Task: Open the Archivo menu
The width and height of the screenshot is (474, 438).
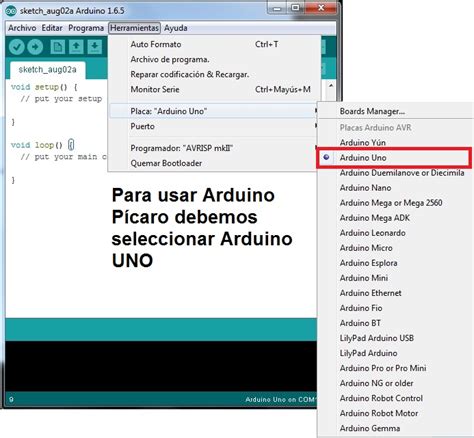Action: (x=22, y=28)
